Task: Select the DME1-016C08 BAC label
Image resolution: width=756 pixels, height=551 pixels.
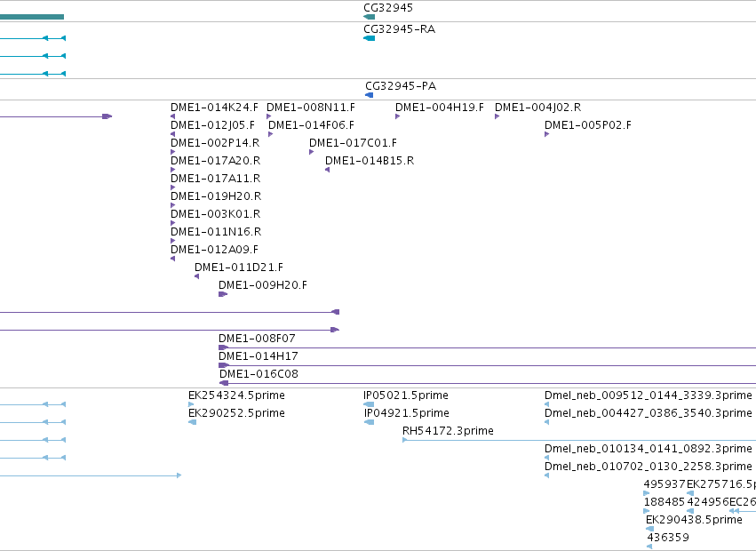Action: pos(259,374)
